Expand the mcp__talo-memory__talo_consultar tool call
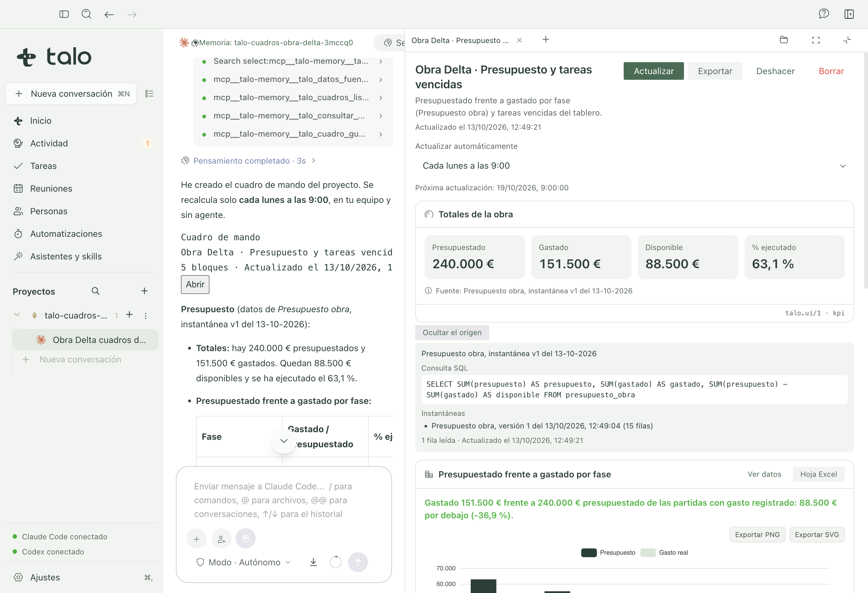 tap(293, 116)
